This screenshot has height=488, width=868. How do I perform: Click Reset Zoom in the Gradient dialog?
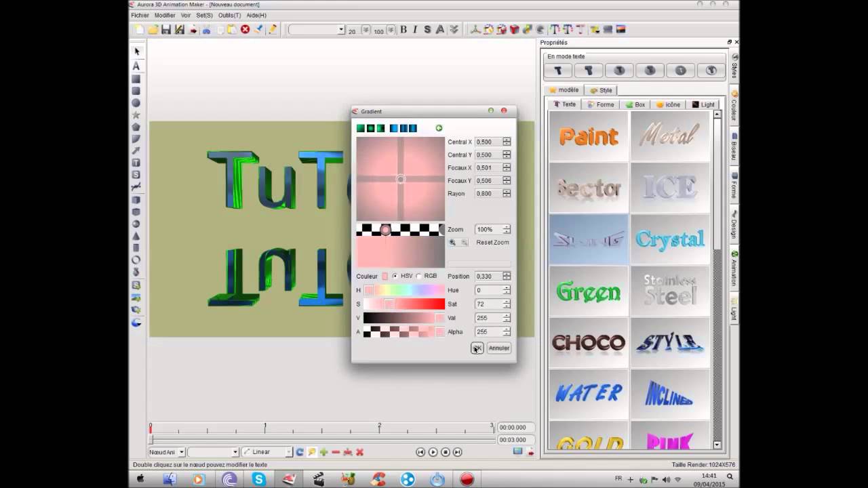(492, 243)
